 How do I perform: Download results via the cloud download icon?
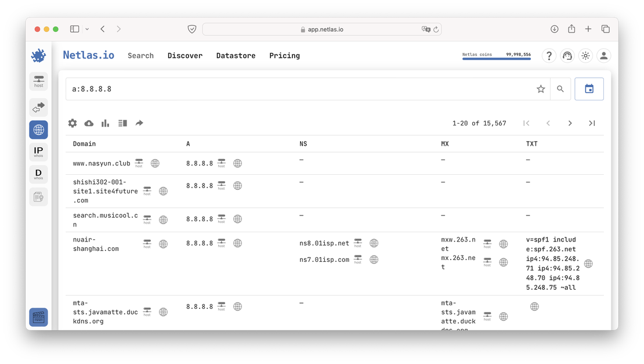pyautogui.click(x=89, y=123)
